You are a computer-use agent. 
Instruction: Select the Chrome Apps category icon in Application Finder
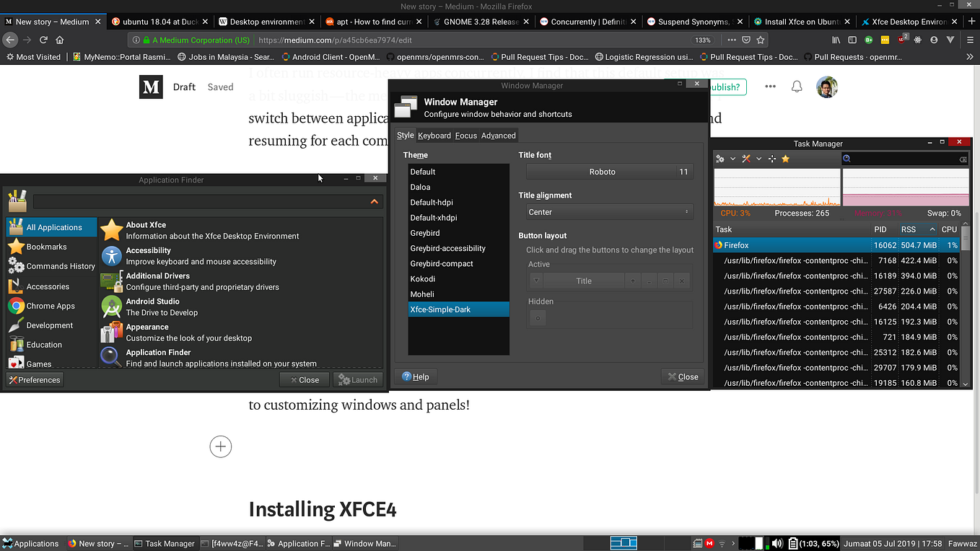click(x=16, y=306)
